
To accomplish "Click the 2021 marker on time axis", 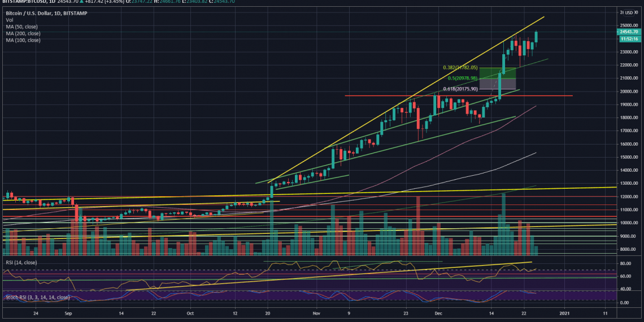I will [564, 312].
